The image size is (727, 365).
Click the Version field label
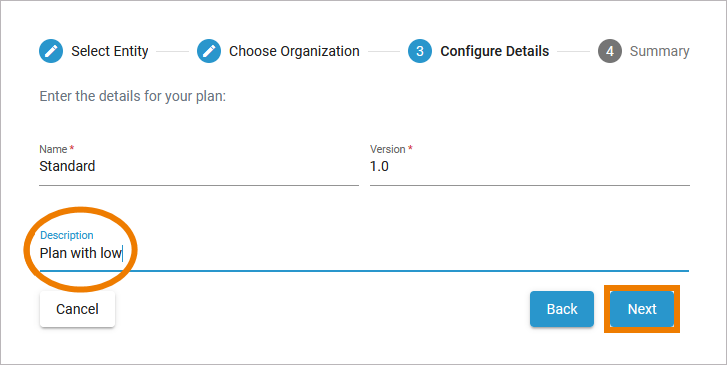(x=388, y=149)
